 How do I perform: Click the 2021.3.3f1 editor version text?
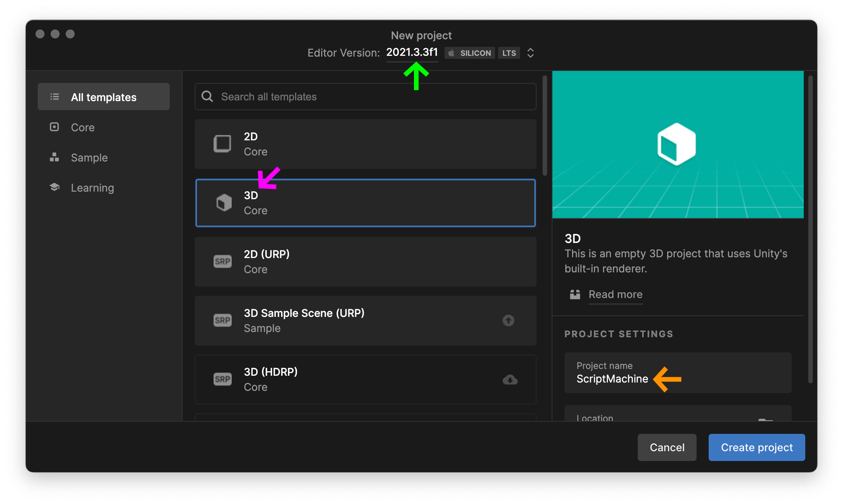(x=412, y=52)
